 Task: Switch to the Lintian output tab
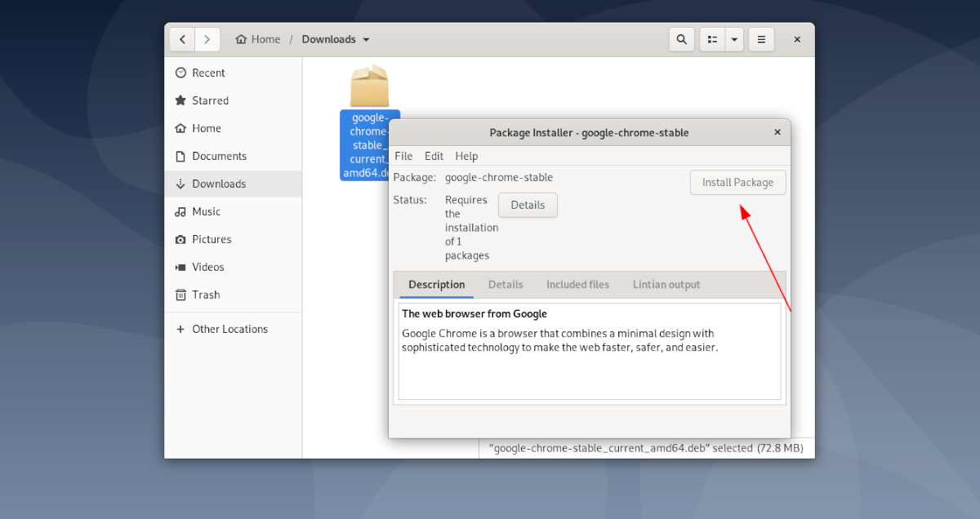tap(666, 284)
